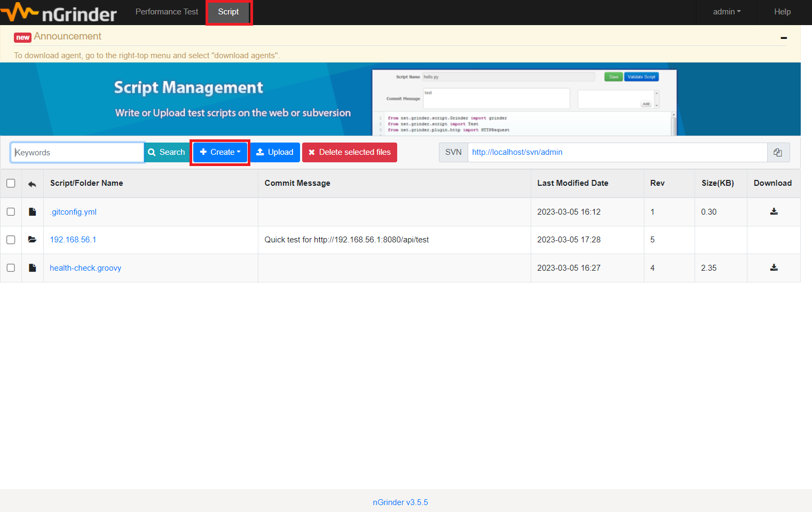Download the .gitconfig.yml file

[x=774, y=211]
